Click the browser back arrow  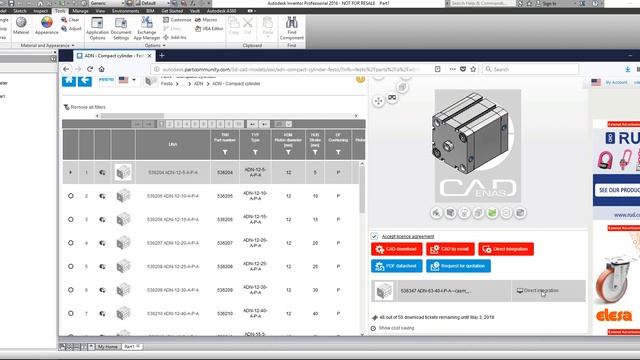point(66,69)
